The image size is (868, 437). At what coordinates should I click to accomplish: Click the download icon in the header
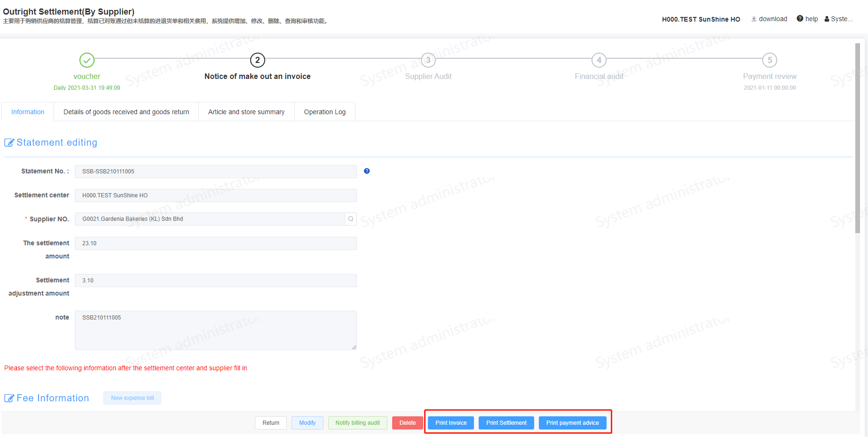tap(754, 19)
